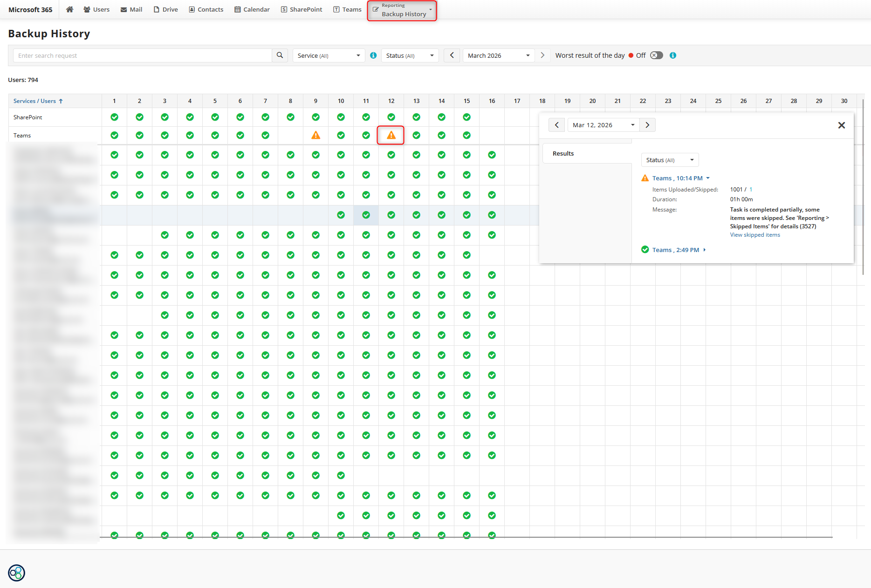Click the search magnifier button

280,55
